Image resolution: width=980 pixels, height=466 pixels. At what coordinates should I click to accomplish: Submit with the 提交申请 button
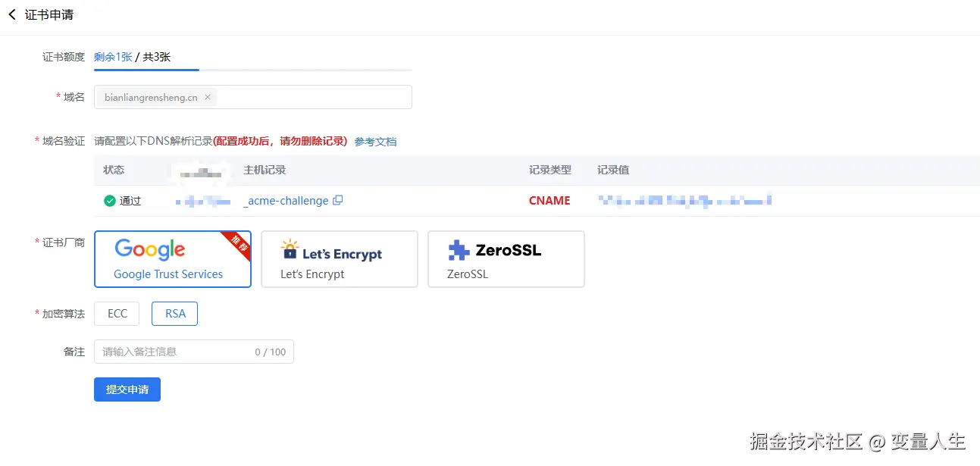(x=127, y=389)
